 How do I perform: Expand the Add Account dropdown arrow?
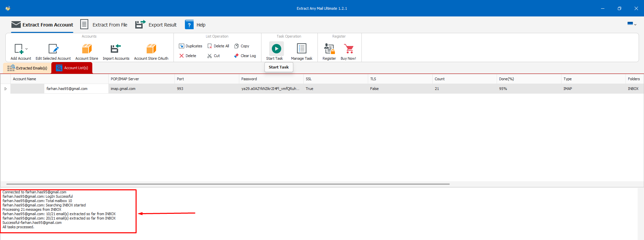[27, 49]
